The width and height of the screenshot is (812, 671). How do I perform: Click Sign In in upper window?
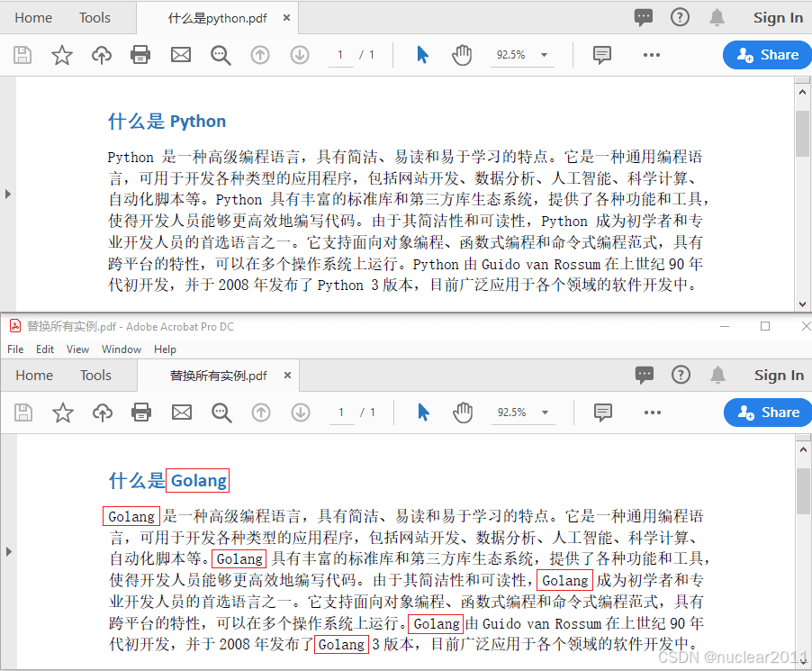pyautogui.click(x=778, y=18)
